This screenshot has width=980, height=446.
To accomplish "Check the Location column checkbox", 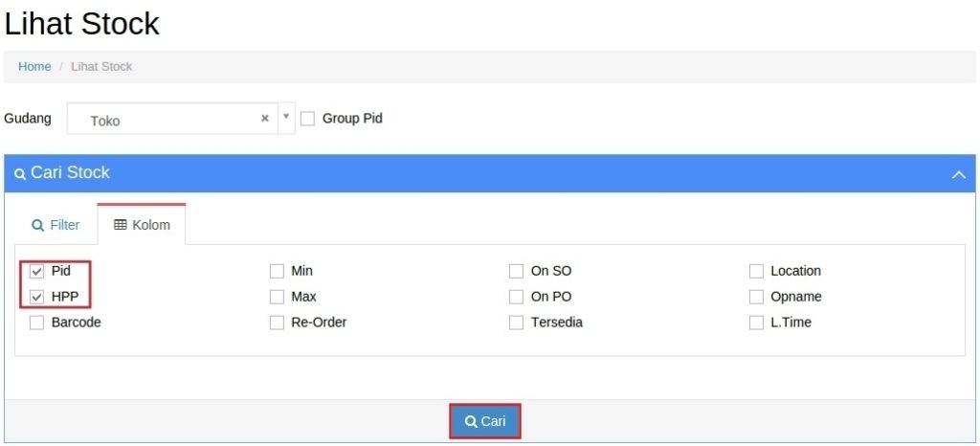I will [756, 272].
